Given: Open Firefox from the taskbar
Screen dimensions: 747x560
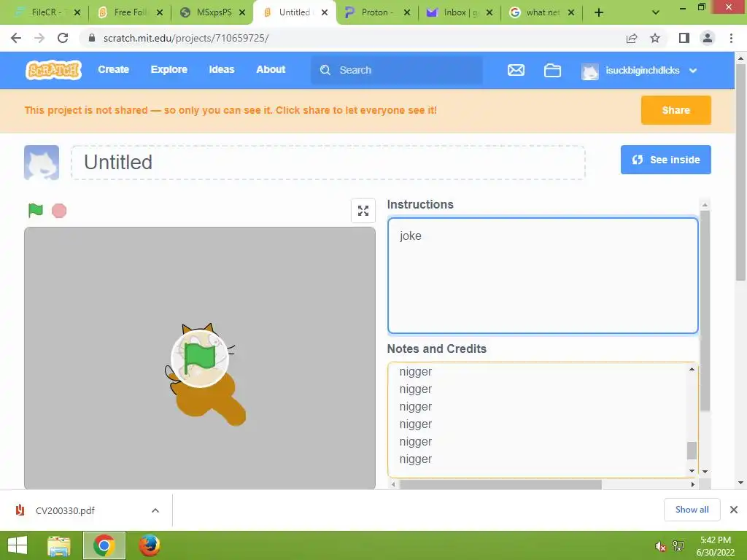Looking at the screenshot, I should (x=149, y=545).
